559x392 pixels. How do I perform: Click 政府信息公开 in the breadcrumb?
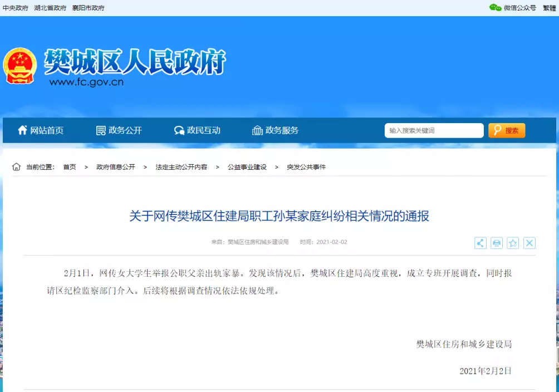point(115,167)
